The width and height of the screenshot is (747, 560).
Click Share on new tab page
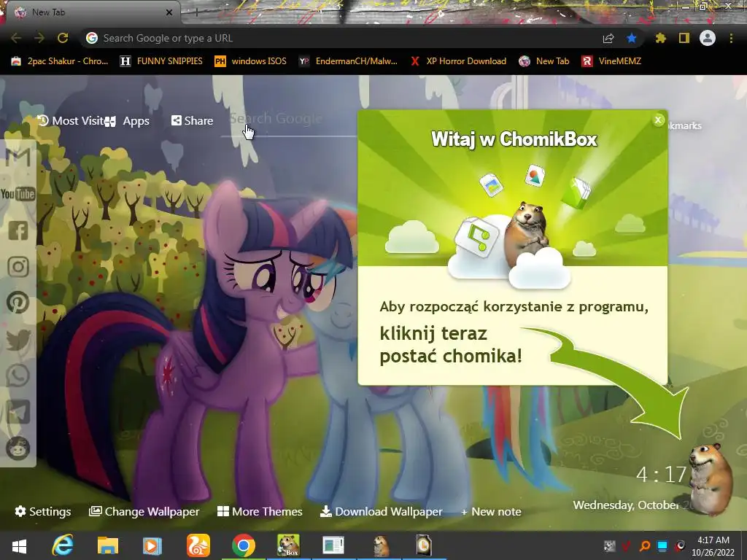pyautogui.click(x=192, y=120)
